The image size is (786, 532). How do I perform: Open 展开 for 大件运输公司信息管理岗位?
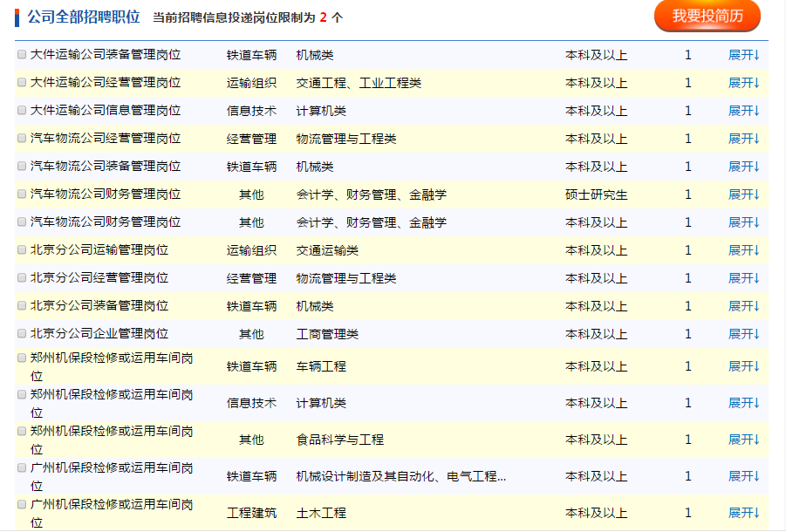tap(744, 111)
